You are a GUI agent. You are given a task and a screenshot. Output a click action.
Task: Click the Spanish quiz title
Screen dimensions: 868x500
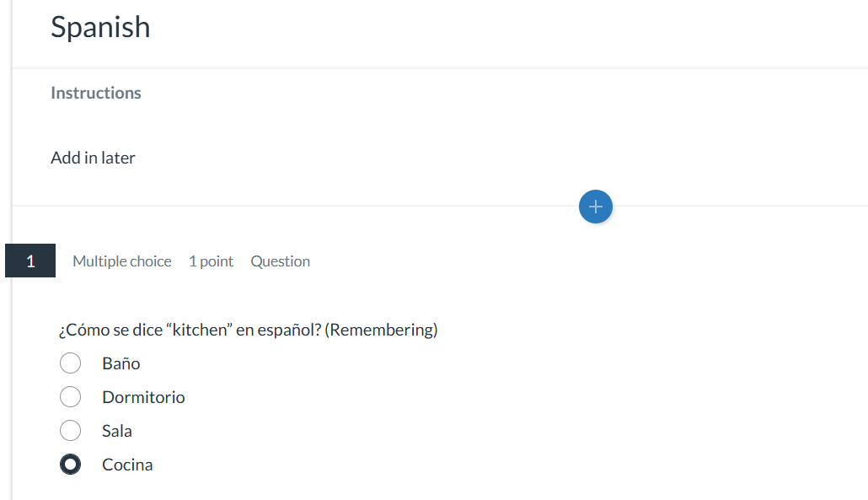[x=100, y=27]
